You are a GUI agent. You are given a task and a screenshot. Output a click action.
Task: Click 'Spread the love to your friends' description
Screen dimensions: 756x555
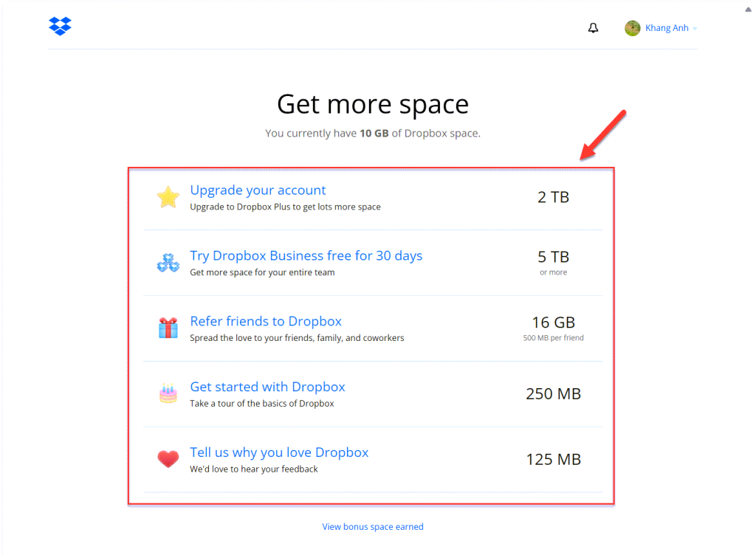point(297,338)
